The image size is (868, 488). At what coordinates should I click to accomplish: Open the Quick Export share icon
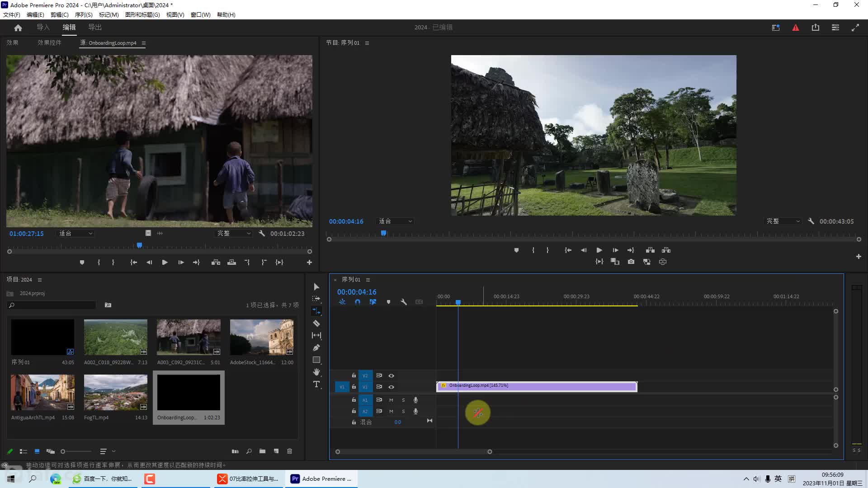coord(816,28)
